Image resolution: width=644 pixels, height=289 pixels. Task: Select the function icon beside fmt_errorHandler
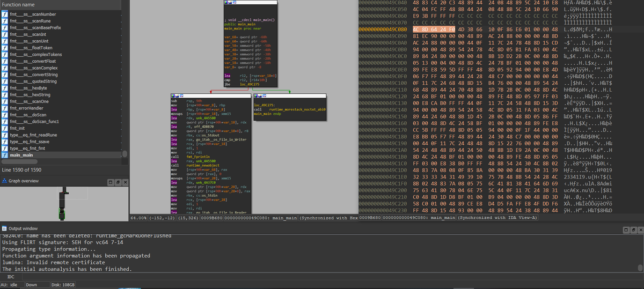(5, 108)
